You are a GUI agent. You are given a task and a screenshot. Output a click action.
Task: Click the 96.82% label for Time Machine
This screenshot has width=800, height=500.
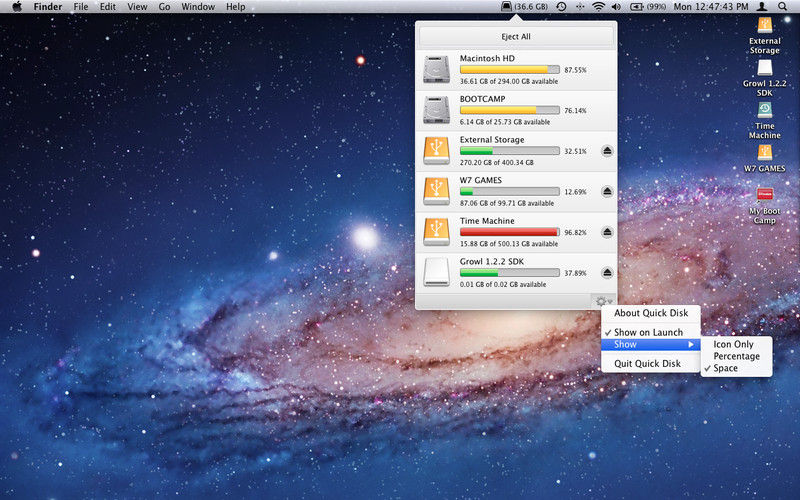coord(576,233)
